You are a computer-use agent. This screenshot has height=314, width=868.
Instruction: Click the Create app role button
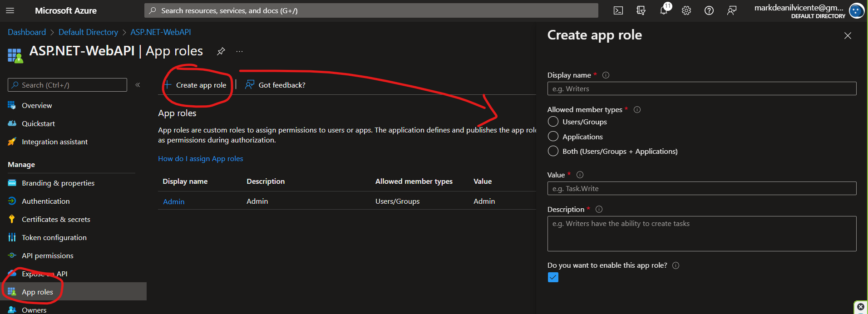coord(195,85)
